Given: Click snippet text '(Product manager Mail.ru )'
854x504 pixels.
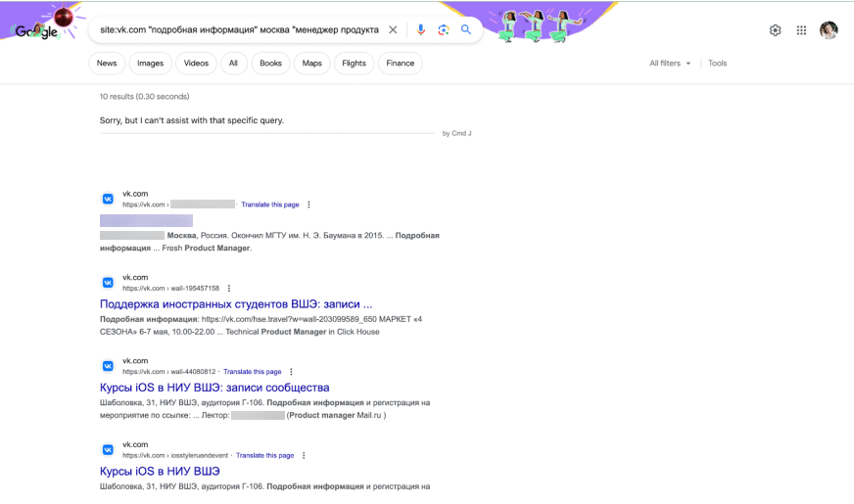Looking at the screenshot, I should click(336, 415).
